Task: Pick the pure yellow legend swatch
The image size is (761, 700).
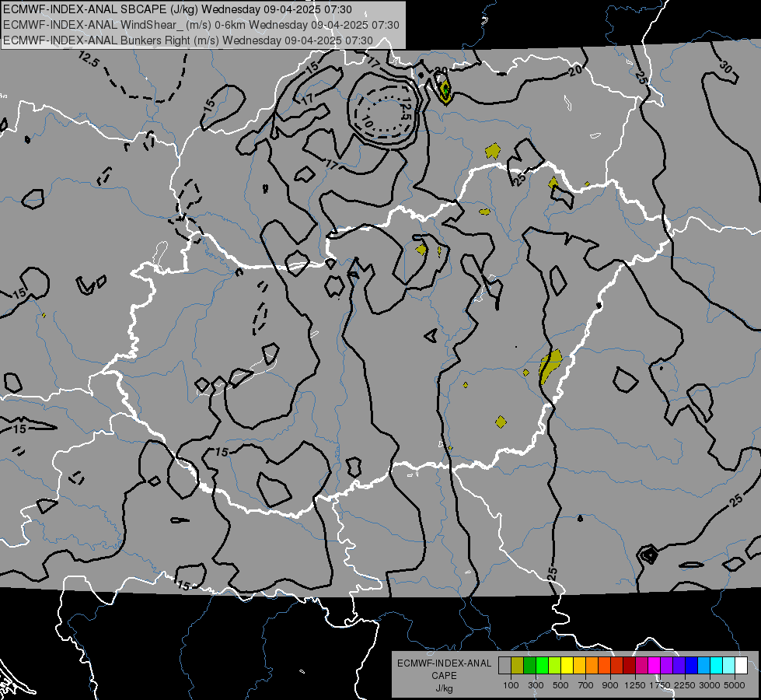Action: click(567, 666)
